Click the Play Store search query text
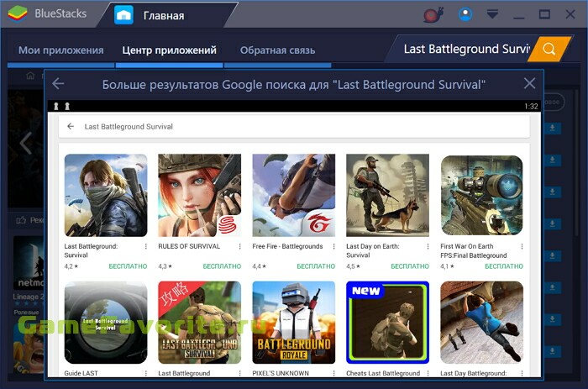 (x=129, y=127)
